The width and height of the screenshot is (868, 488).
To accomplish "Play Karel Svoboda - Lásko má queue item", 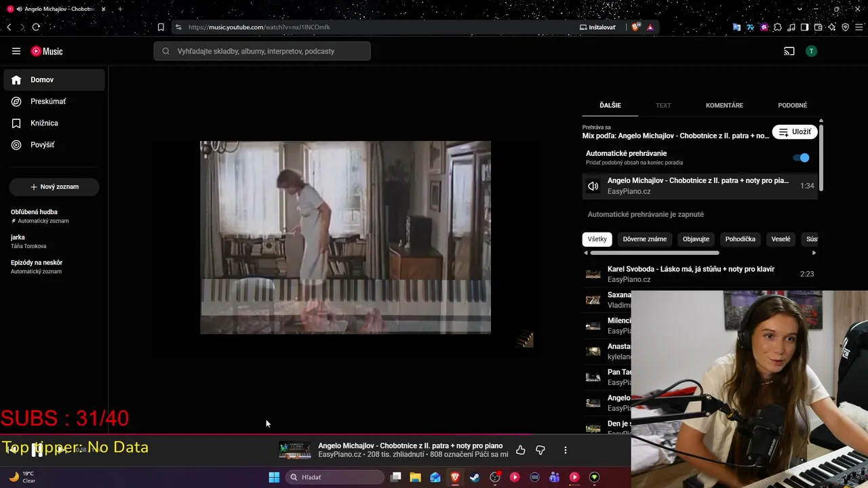I will click(700, 274).
